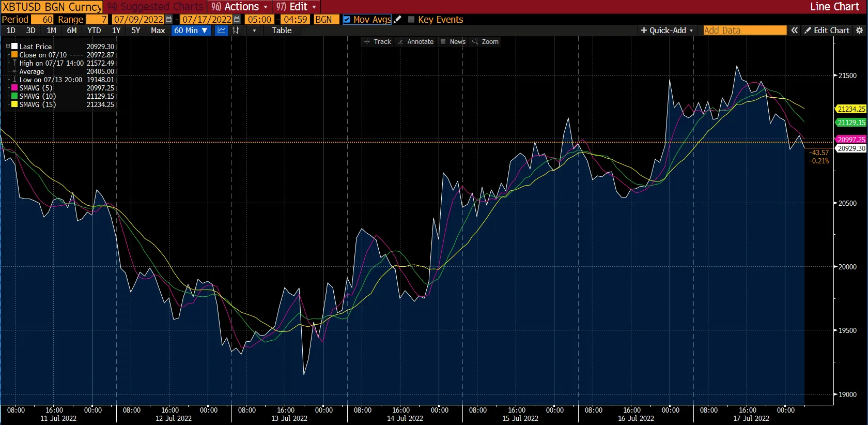Viewport: 868px width, 425px height.
Task: Click the Close on 07/10 orange swatch
Action: [15, 55]
